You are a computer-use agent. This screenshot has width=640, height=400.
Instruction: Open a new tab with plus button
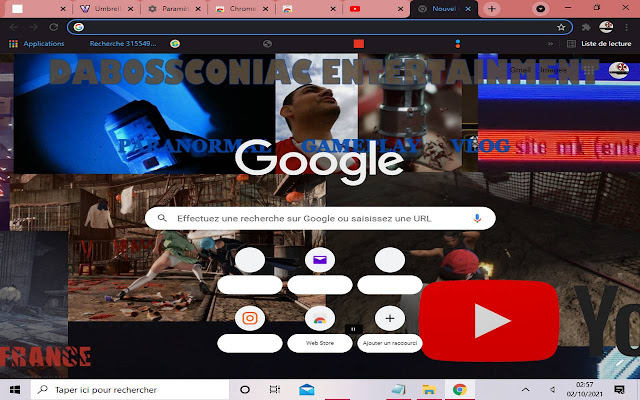point(491,9)
